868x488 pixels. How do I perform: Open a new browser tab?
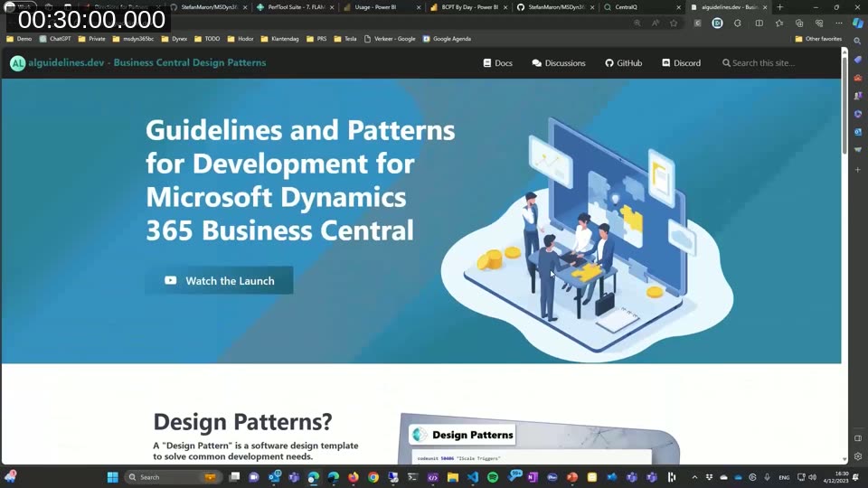pos(780,7)
